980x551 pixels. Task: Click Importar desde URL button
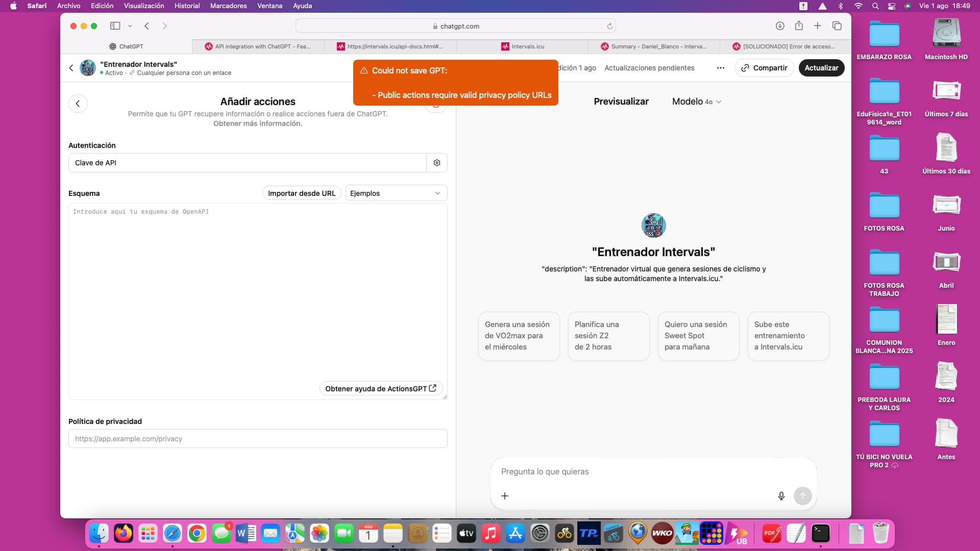(302, 193)
